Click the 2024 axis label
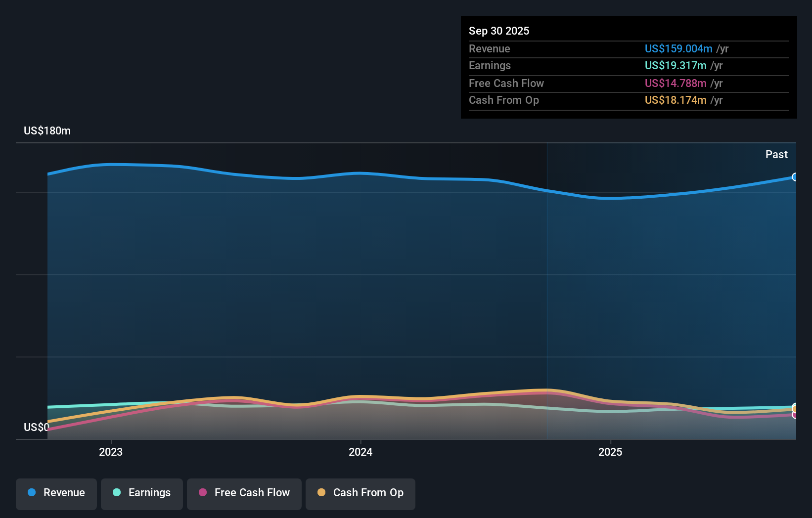Image resolution: width=812 pixels, height=518 pixels. pos(361,452)
